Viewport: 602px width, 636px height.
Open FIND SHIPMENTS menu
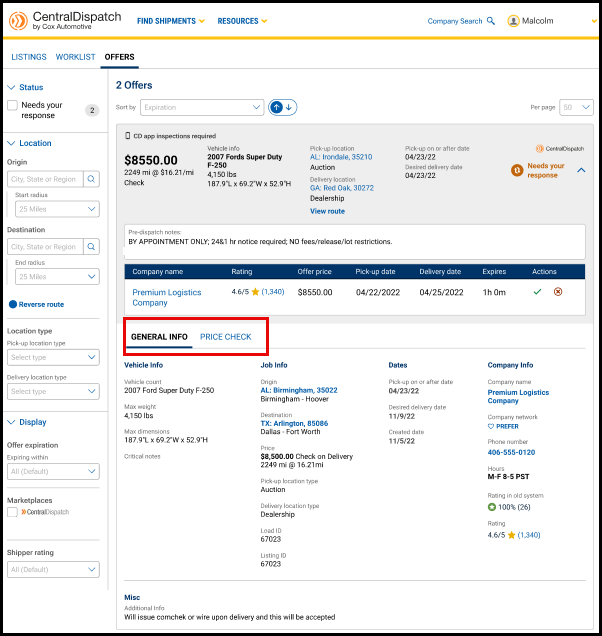170,21
